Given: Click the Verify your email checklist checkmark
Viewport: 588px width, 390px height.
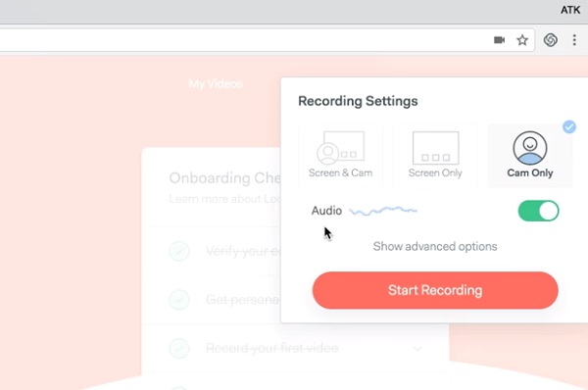Looking at the screenshot, I should click(179, 251).
